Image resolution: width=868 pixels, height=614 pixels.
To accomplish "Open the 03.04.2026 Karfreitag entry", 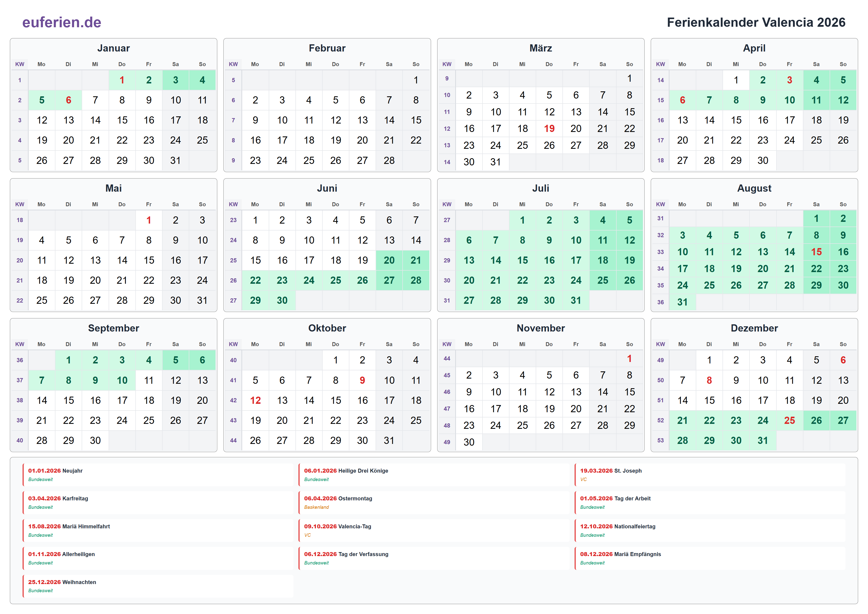I will point(158,503).
